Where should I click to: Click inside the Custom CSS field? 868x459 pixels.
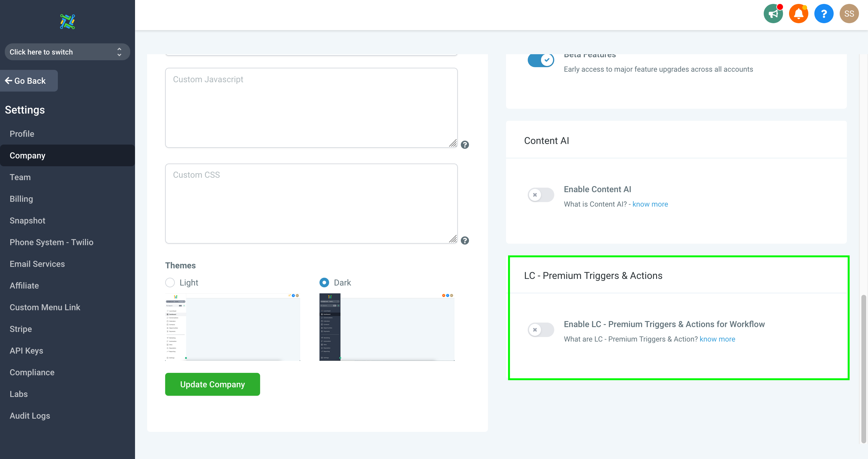[311, 202]
